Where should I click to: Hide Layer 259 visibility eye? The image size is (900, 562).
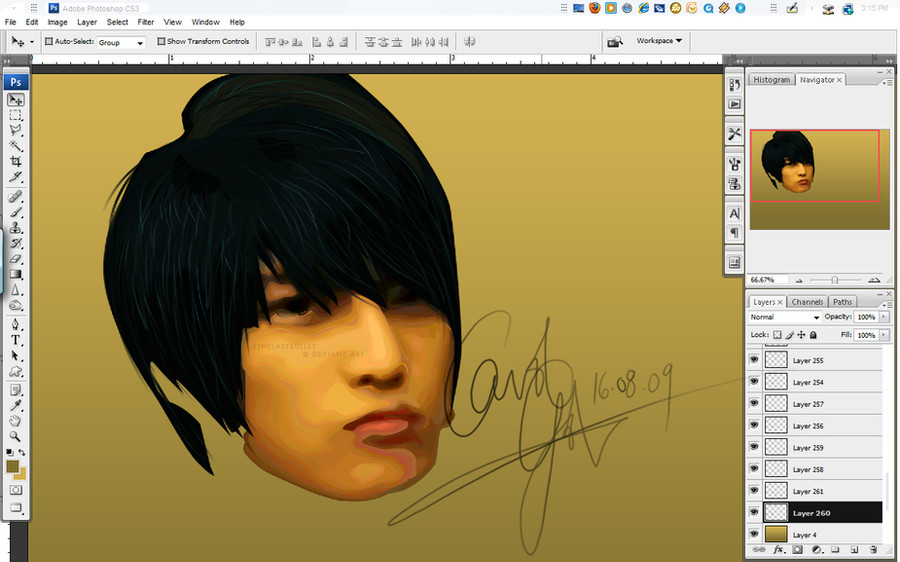click(754, 447)
